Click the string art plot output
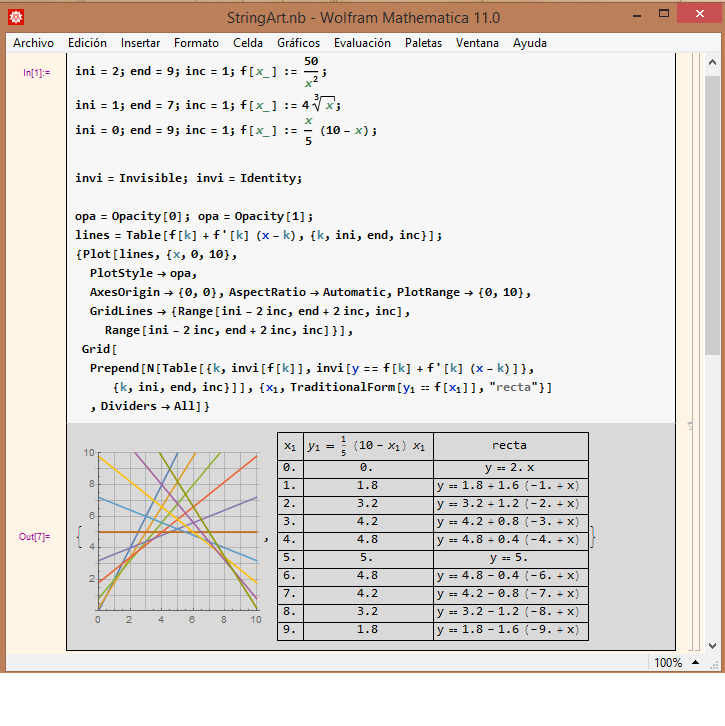Screen dimensions: 725x726 click(173, 537)
